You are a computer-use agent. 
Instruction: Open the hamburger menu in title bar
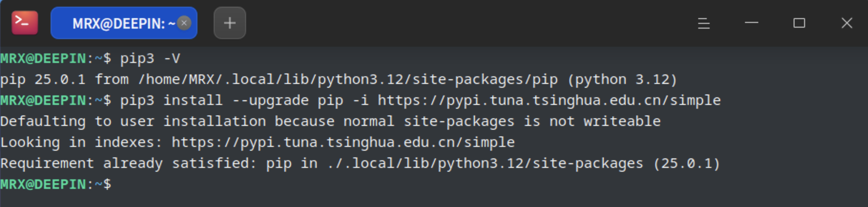703,23
